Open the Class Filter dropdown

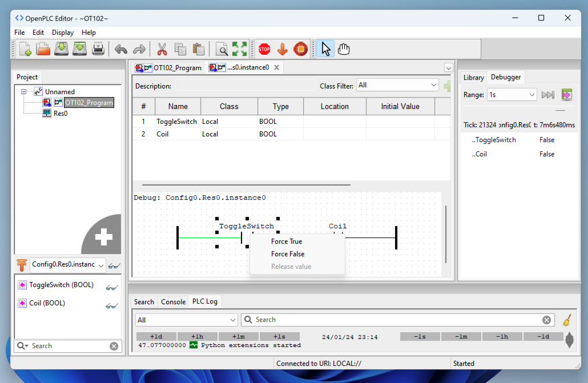(x=397, y=85)
